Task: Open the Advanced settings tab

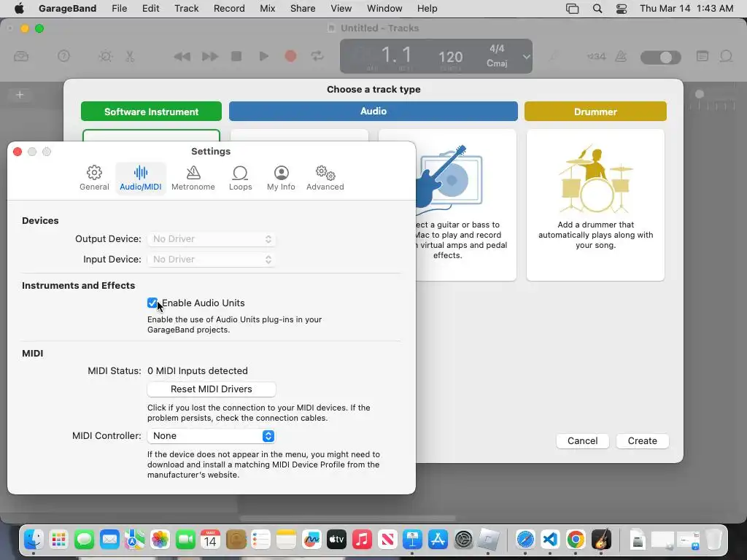Action: (325, 178)
